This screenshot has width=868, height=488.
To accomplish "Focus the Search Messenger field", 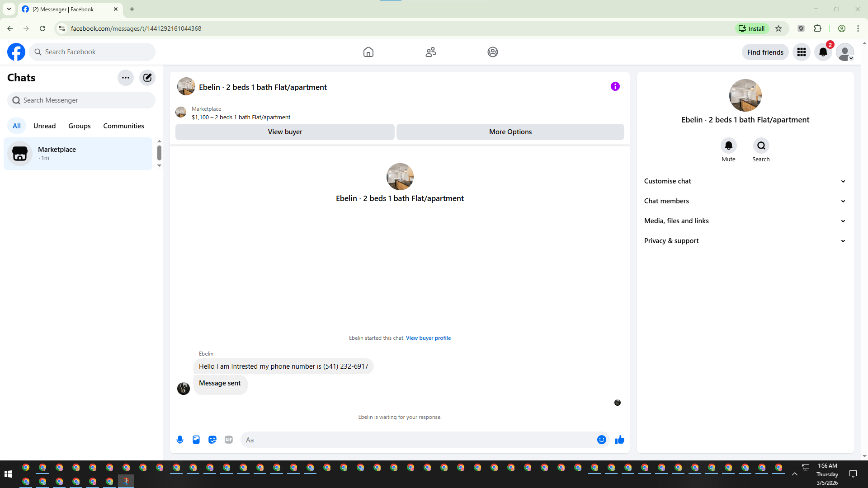I will coord(81,100).
